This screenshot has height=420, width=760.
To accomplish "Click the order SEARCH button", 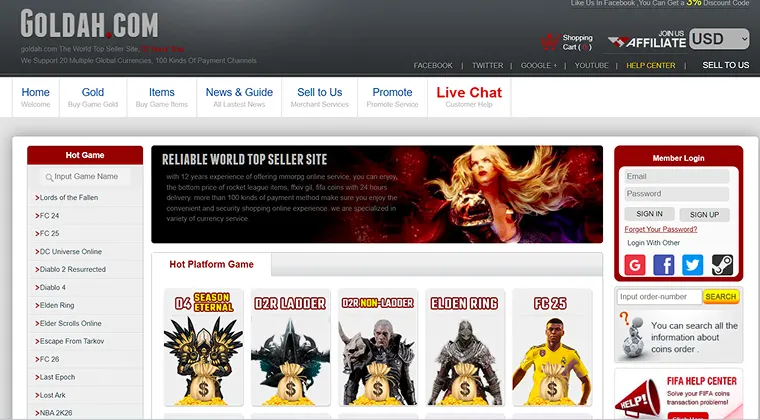I will (x=721, y=296).
